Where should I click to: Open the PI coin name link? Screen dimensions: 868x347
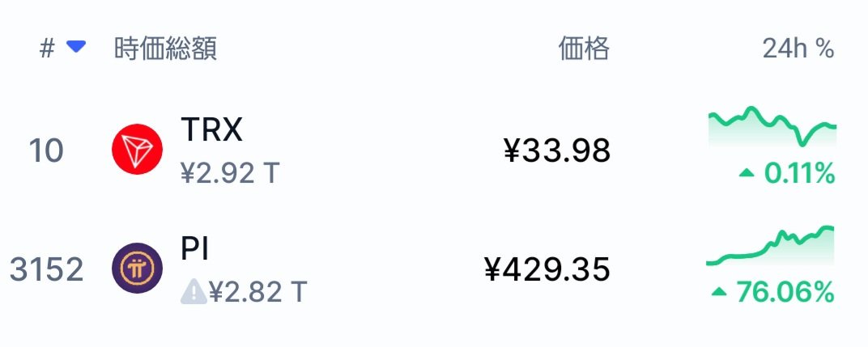pyautogui.click(x=195, y=249)
